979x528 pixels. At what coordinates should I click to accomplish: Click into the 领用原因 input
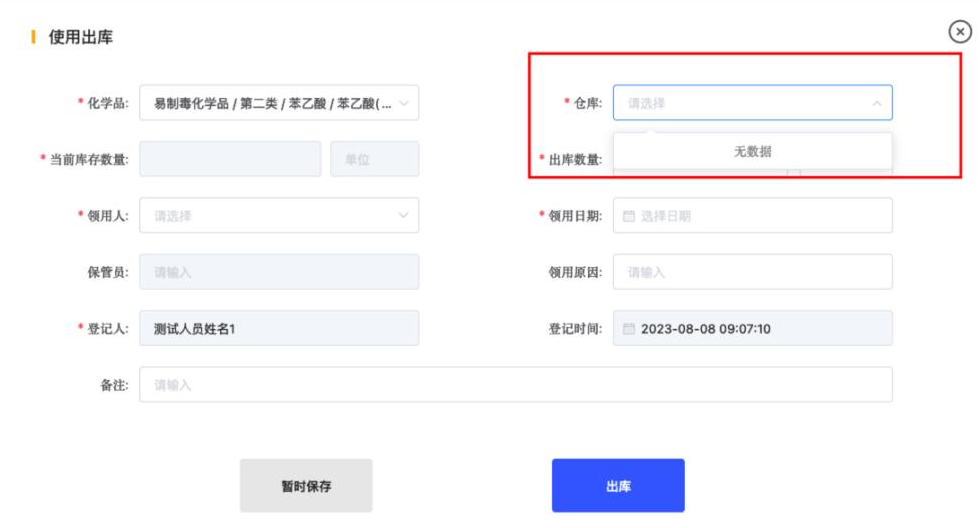(752, 272)
